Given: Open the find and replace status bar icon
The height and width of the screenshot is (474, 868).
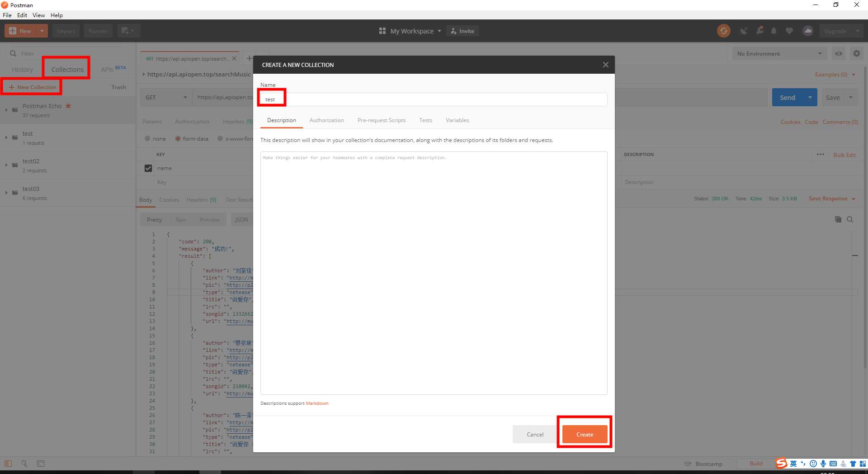Looking at the screenshot, I should (x=24, y=463).
